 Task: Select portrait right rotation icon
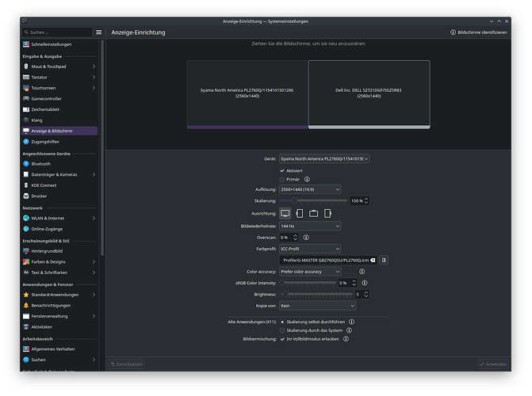tap(327, 213)
